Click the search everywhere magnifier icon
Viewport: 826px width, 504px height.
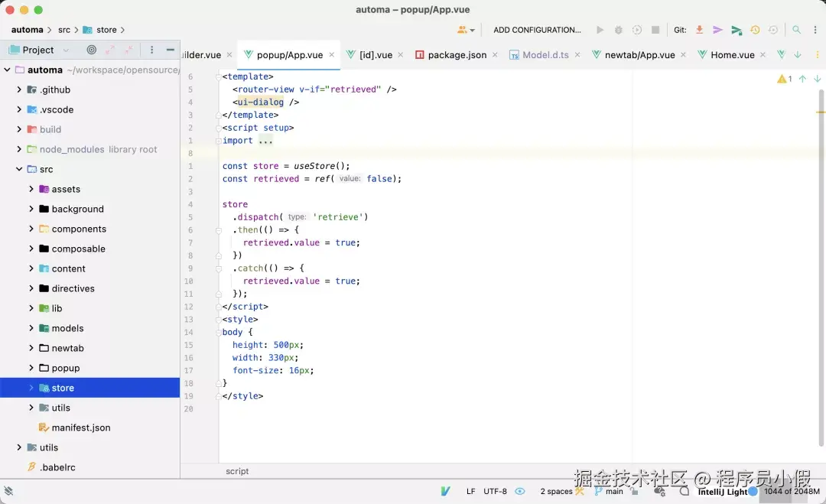click(796, 30)
